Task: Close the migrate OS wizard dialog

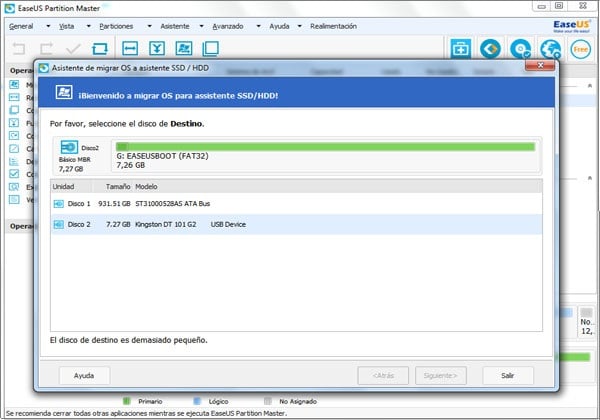Action: coord(540,65)
